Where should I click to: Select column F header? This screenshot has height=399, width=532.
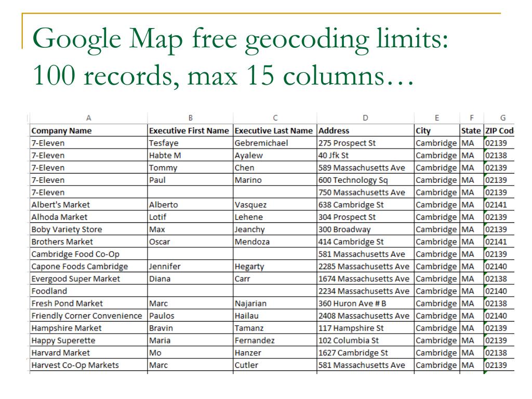pos(472,118)
